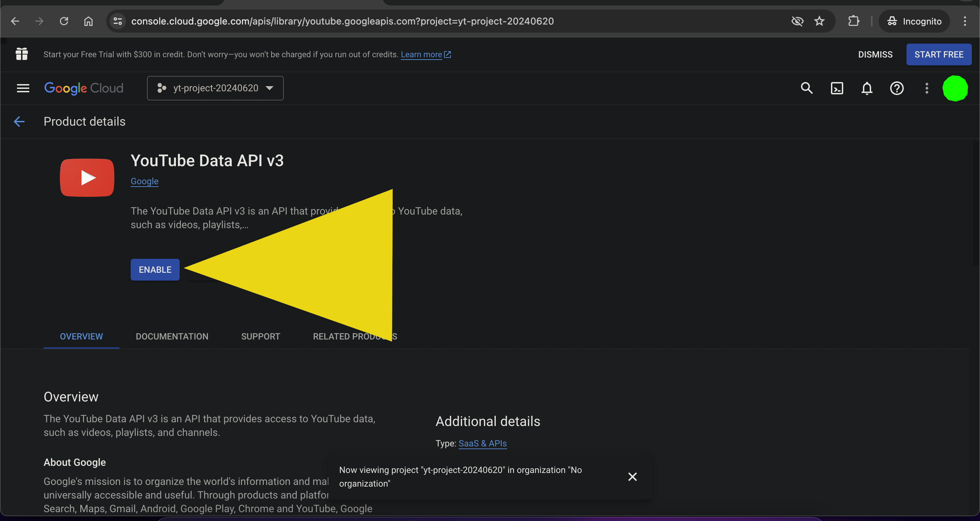This screenshot has width=980, height=521.
Task: Click the START FREE button
Action: click(938, 54)
